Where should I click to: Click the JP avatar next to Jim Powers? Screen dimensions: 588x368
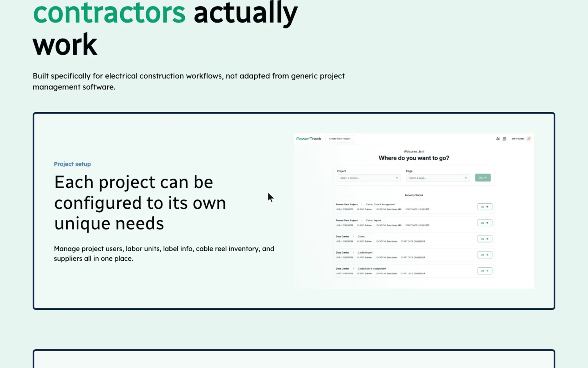[529, 139]
